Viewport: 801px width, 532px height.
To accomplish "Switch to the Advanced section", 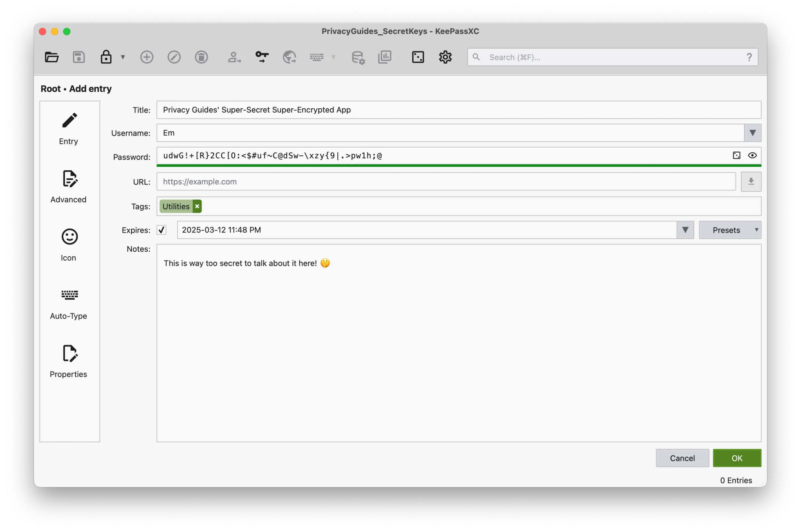I will click(68, 186).
